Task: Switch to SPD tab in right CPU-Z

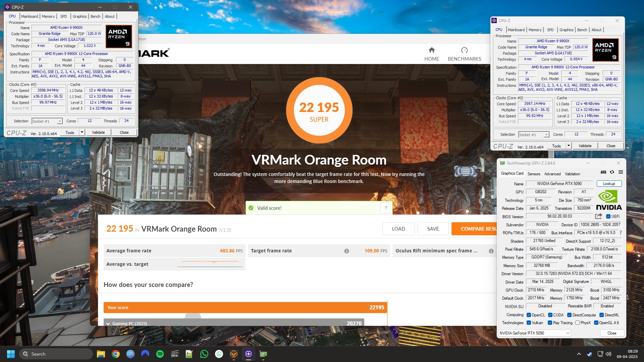Action: pos(550,30)
